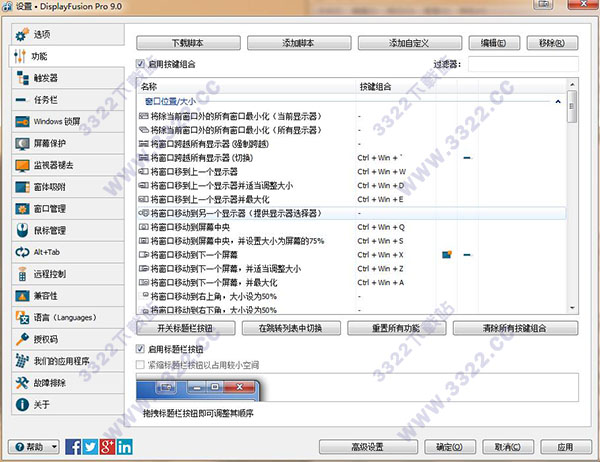This screenshot has width=600, height=462.
Task: Select row 将窗口跨越所有显示器 (强制跨越)
Action: pos(351,144)
